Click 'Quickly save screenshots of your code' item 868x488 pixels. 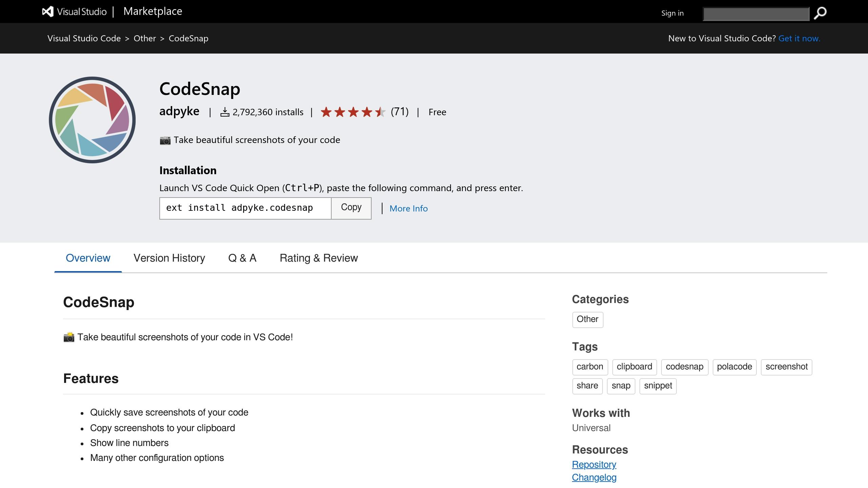[169, 412]
